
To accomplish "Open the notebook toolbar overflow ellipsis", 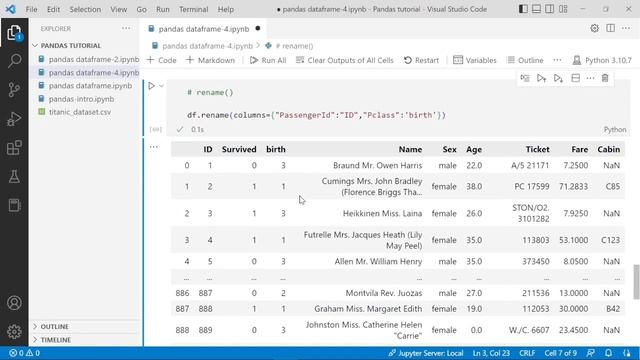I will [557, 60].
